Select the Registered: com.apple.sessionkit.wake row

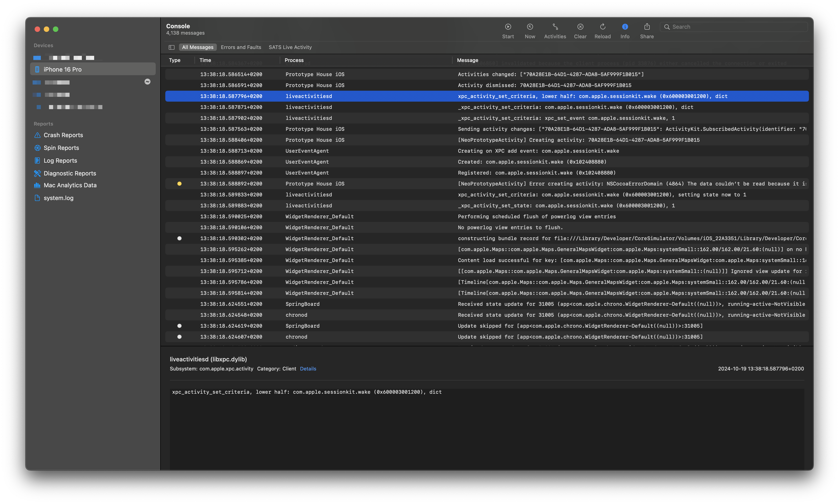click(x=487, y=173)
